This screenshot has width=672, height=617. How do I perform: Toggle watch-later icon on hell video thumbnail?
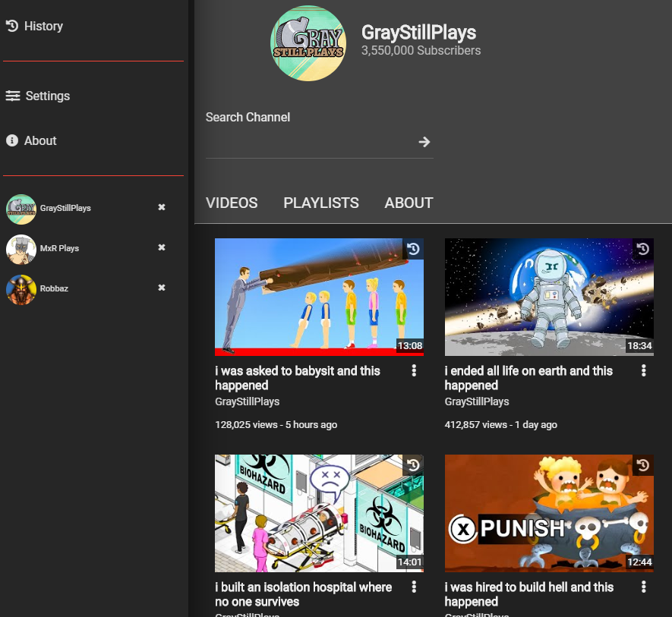[x=643, y=465]
